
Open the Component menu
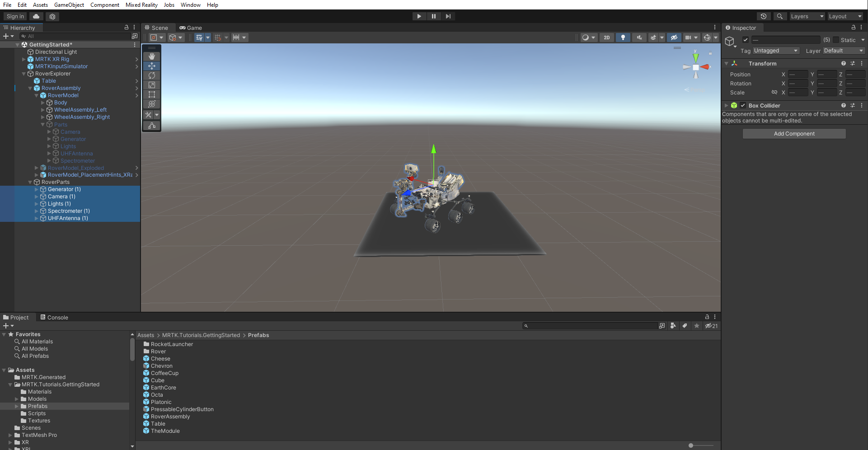tap(105, 5)
